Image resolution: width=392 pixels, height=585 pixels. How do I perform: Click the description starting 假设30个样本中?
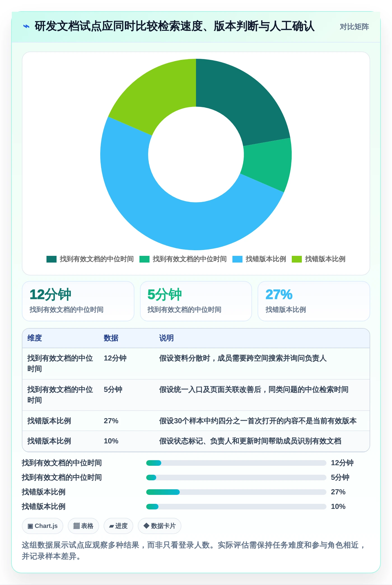click(x=258, y=421)
